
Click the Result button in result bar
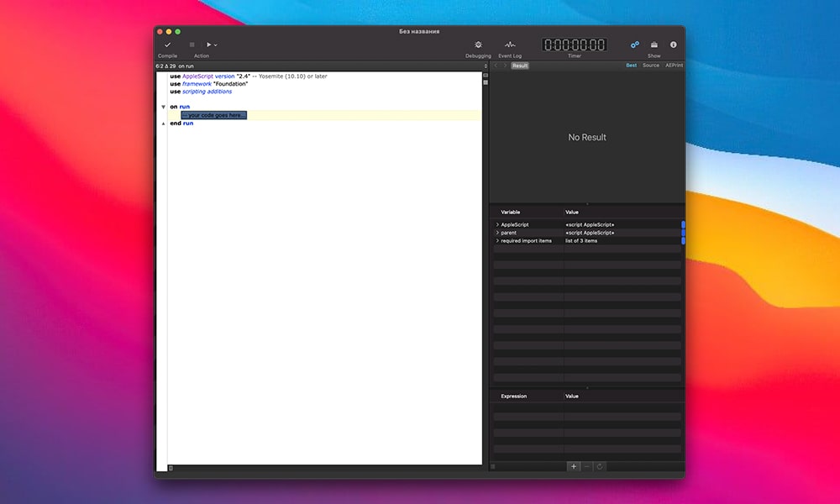tap(520, 66)
